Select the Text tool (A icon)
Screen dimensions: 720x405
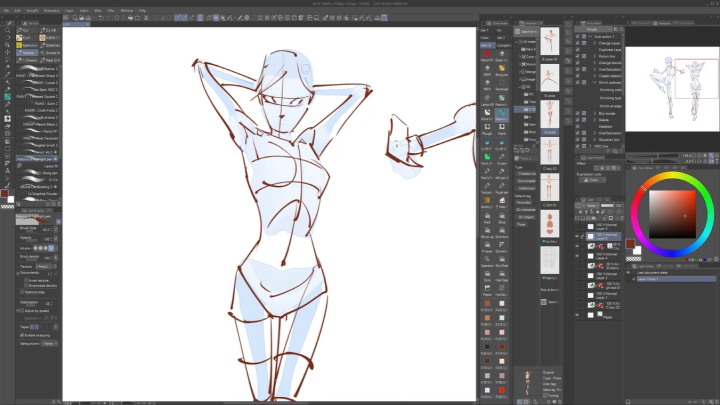click(x=7, y=171)
